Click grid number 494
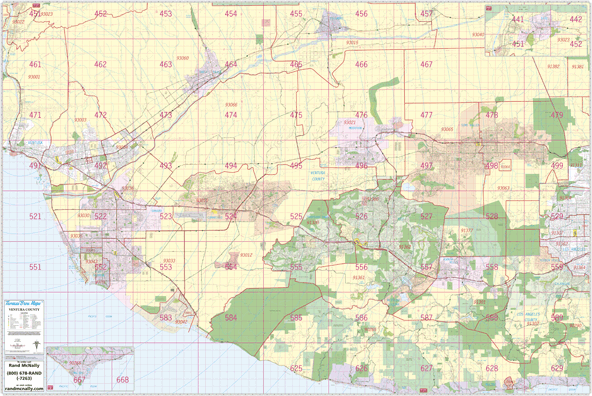 click(231, 165)
